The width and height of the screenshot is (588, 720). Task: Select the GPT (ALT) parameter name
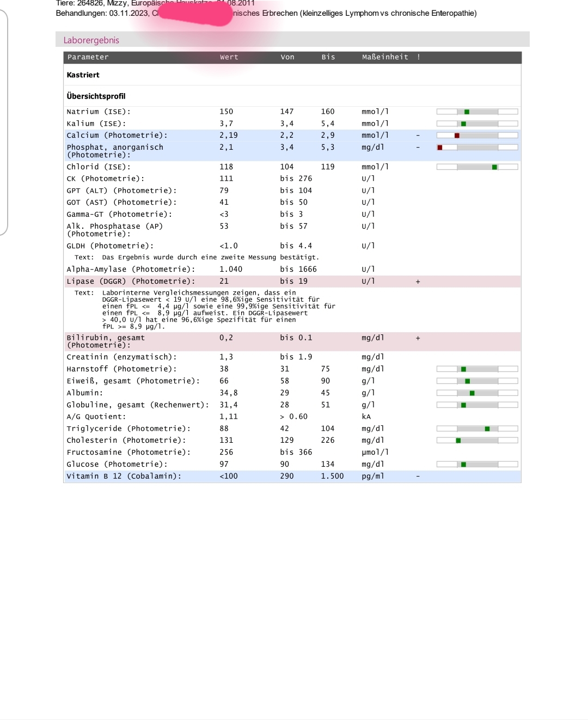[121, 191]
